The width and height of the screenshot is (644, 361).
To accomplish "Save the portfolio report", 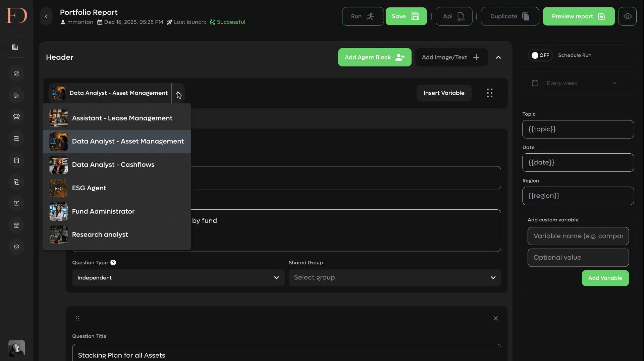I will (406, 16).
